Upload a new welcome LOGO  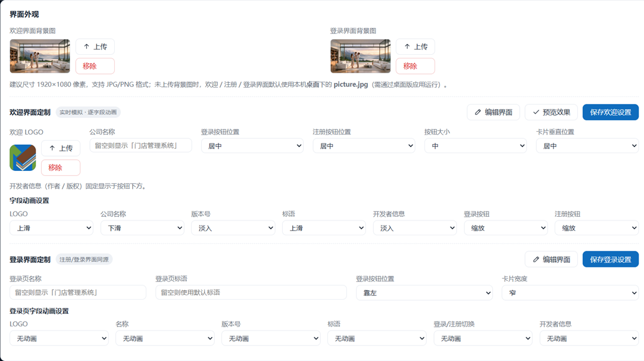60,148
